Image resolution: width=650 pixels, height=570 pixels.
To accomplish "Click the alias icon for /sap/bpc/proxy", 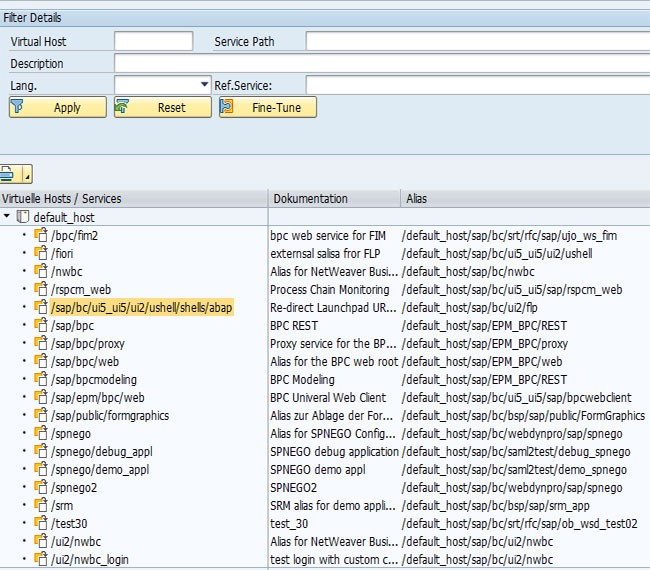I will [x=41, y=343].
